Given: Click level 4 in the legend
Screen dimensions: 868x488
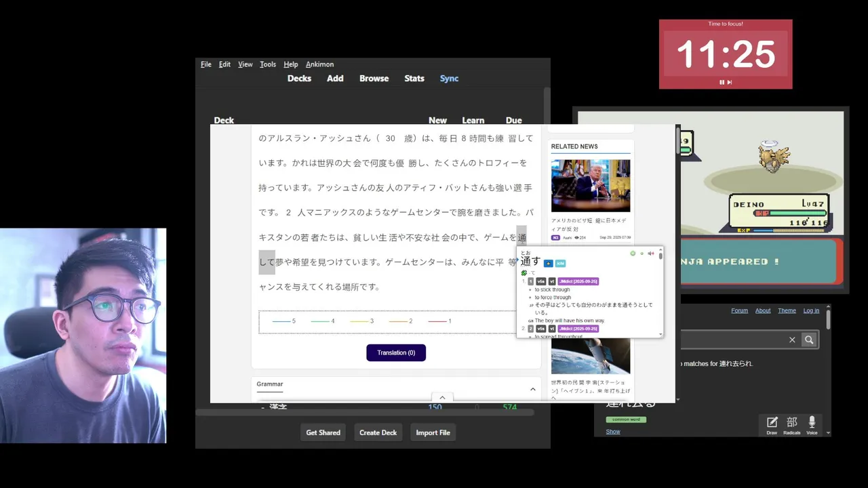Looking at the screenshot, I should pos(323,321).
